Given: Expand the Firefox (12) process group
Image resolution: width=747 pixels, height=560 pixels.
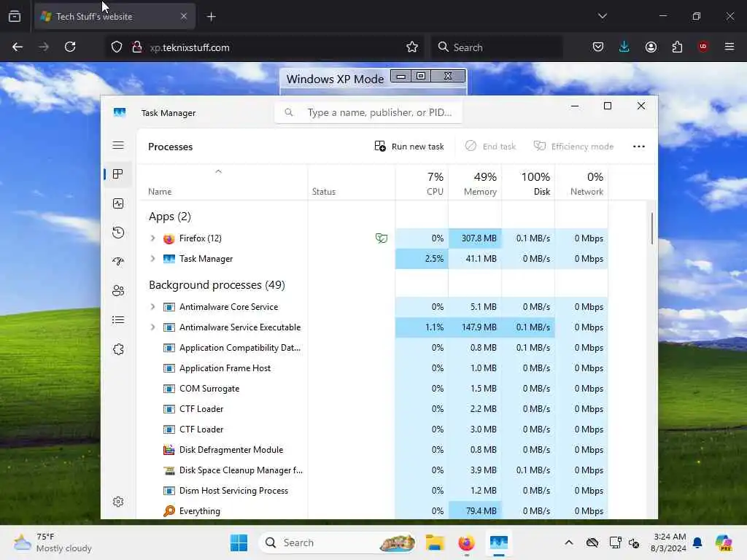Looking at the screenshot, I should (152, 238).
